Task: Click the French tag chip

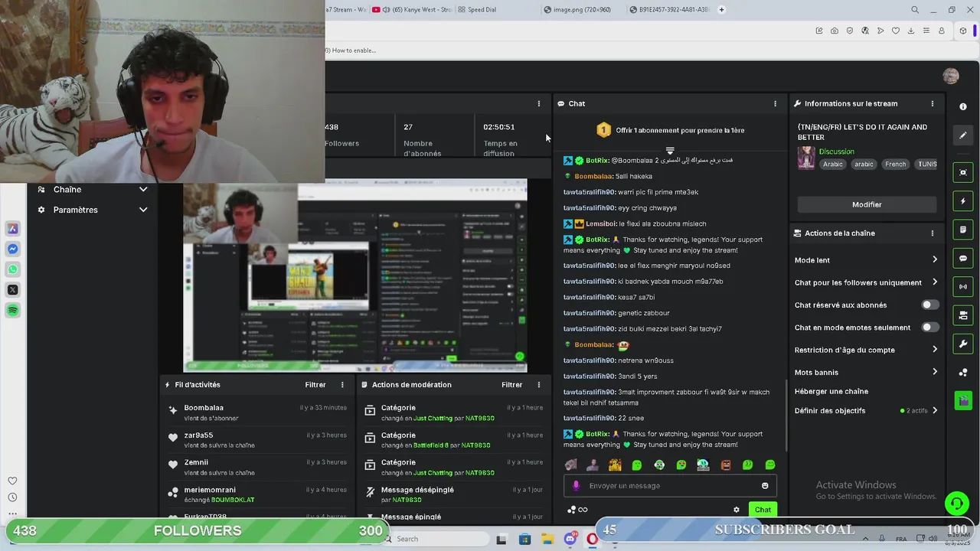Action: pos(895,164)
